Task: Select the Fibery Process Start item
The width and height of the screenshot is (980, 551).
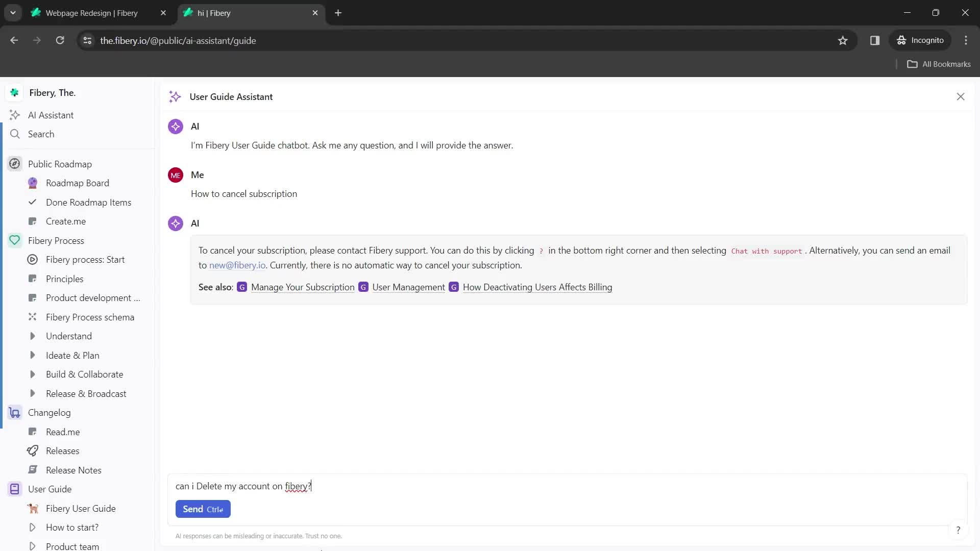Action: [85, 259]
